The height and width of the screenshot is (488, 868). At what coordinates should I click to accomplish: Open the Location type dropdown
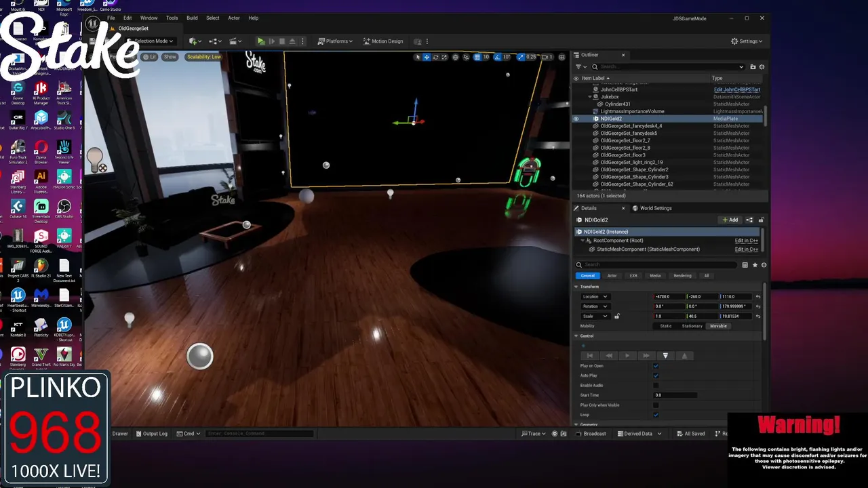click(595, 297)
